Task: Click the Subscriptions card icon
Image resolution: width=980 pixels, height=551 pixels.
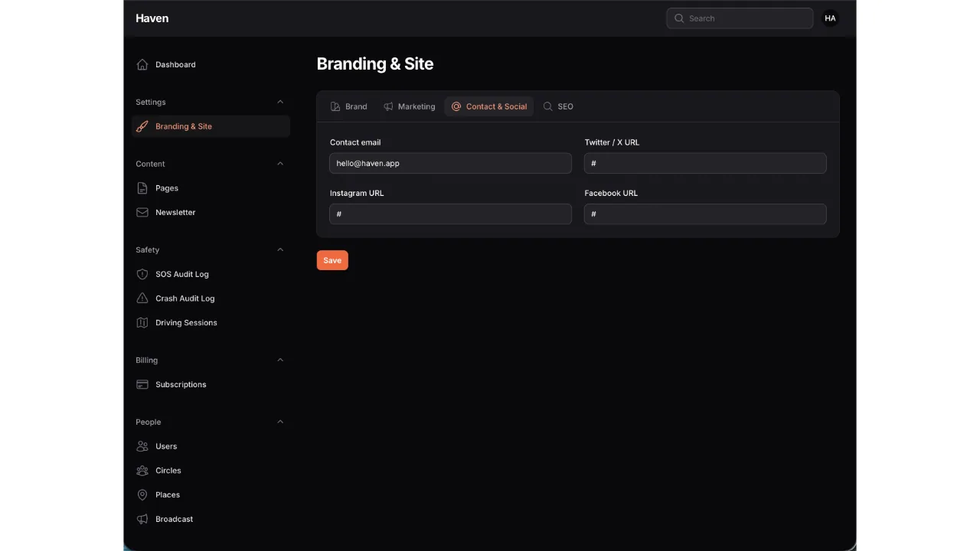Action: pos(142,384)
